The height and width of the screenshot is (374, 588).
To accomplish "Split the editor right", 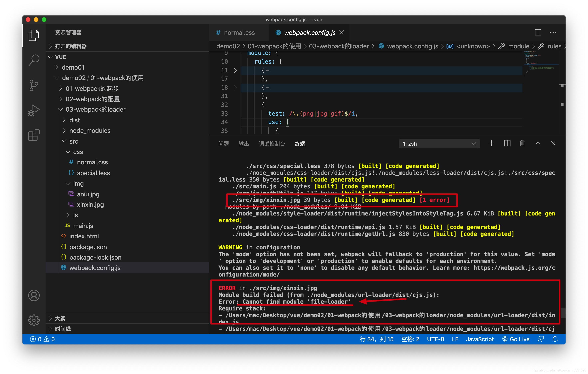I will coord(538,33).
